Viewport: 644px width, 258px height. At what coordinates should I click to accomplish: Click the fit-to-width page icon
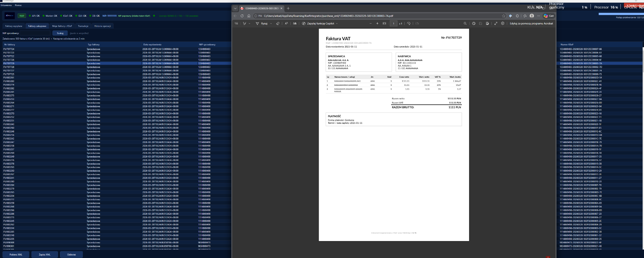384,24
